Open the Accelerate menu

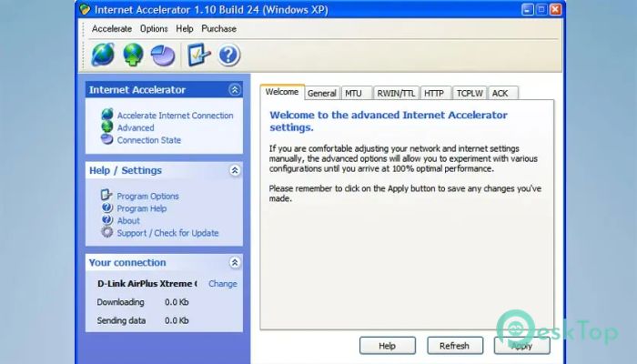112,29
